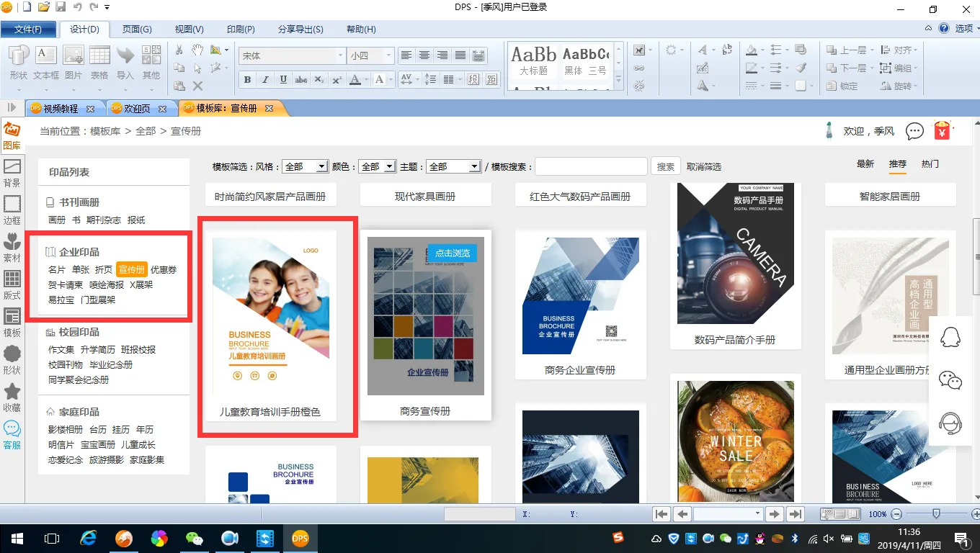Open the red envelope reward icon
Screen dimensions: 980x553
point(942,131)
